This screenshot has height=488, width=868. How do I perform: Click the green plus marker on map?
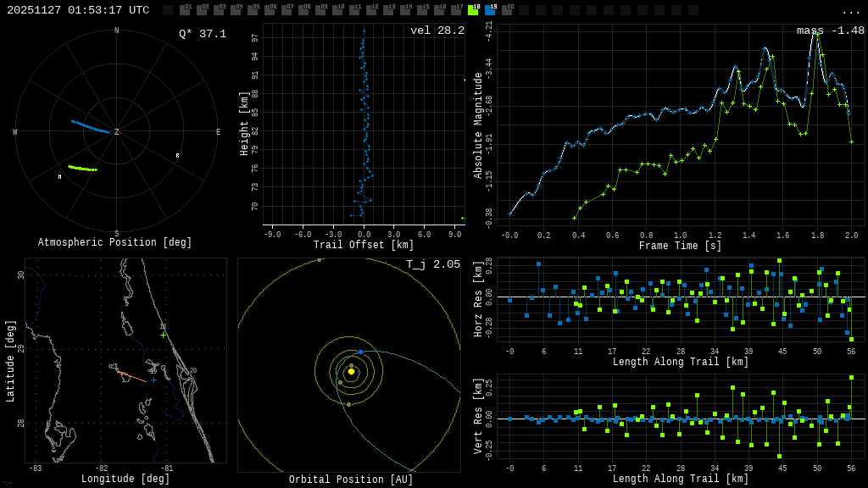click(164, 335)
